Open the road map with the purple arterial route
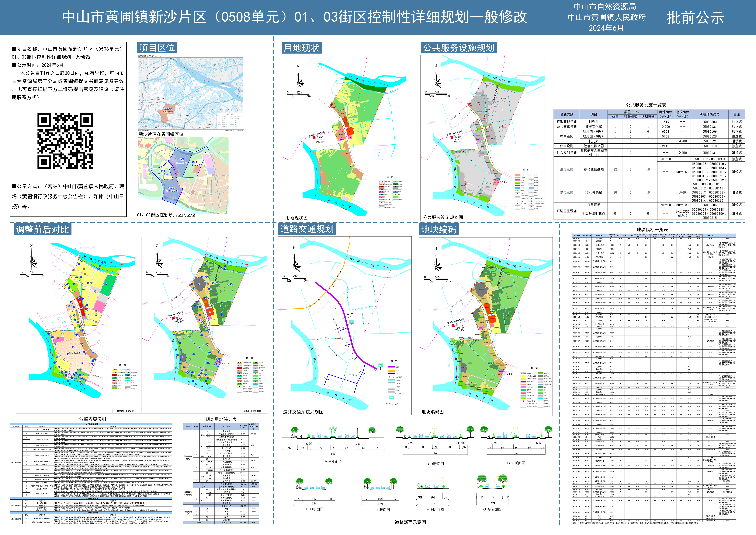This screenshot has width=756, height=535. pos(344,326)
